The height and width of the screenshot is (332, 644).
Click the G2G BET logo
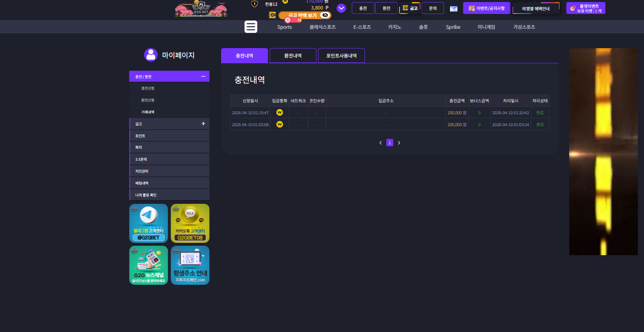[201, 9]
